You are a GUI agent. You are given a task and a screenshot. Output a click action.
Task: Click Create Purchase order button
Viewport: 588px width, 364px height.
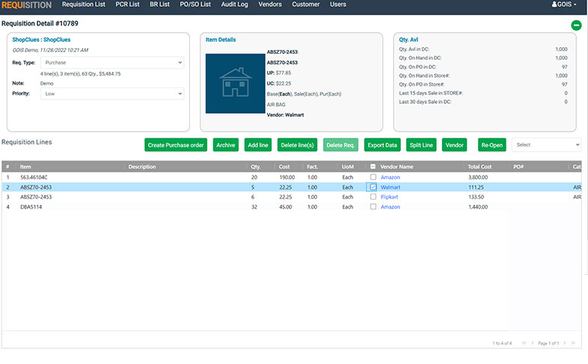[176, 145]
